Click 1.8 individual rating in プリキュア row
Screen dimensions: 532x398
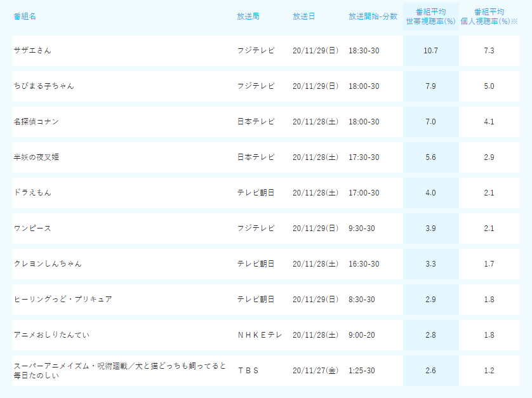[x=489, y=299]
